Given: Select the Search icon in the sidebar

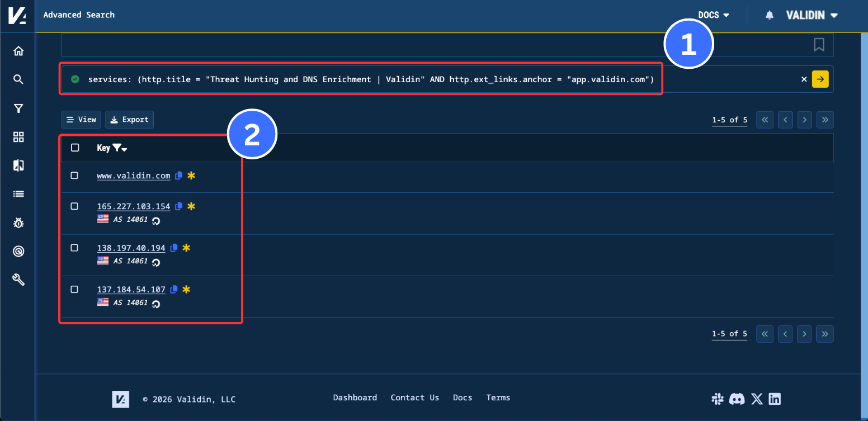Looking at the screenshot, I should pos(18,79).
